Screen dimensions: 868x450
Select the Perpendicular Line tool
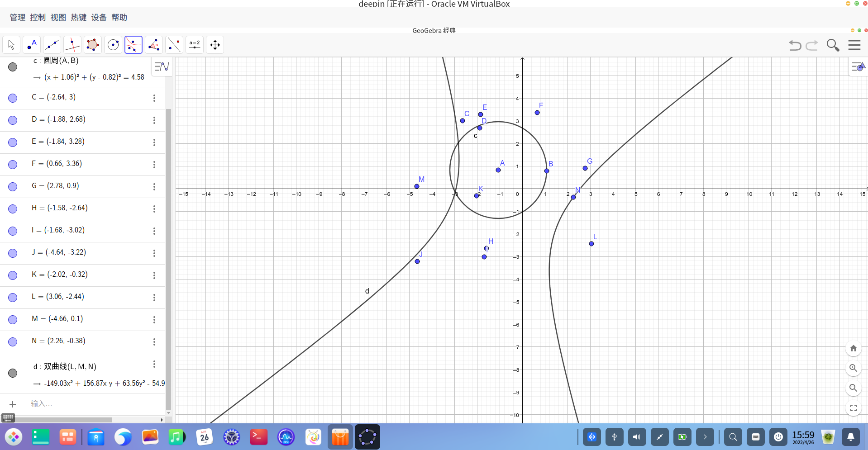click(72, 45)
